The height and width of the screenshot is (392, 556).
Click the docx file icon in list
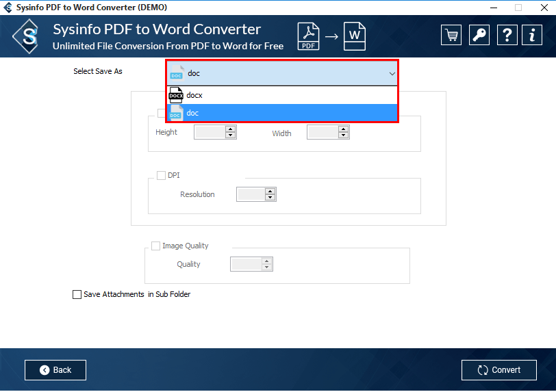click(176, 96)
